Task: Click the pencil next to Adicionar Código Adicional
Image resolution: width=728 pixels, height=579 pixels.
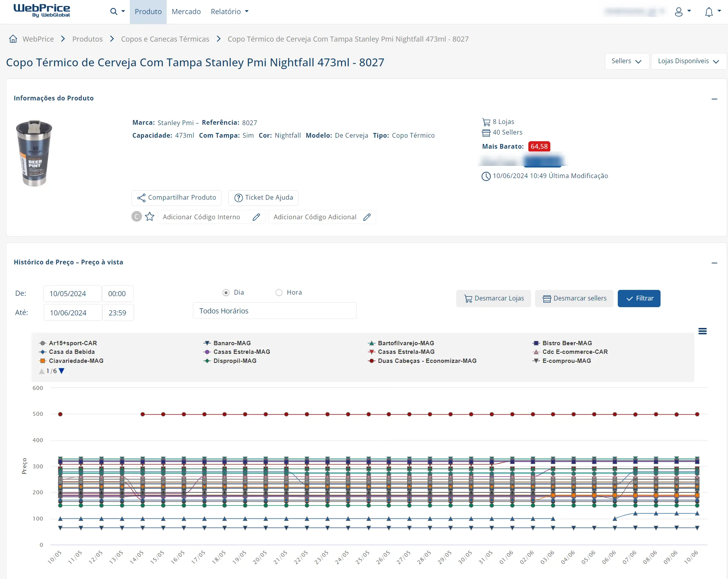Action: pyautogui.click(x=367, y=217)
